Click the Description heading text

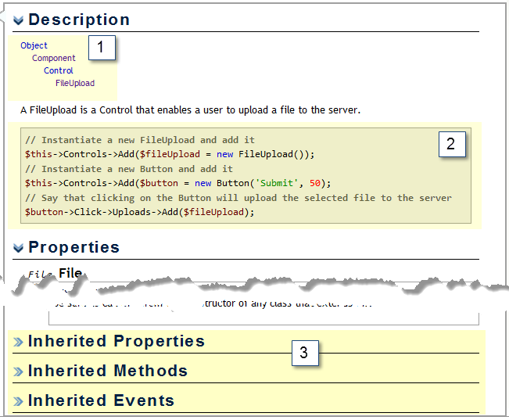[79, 20]
